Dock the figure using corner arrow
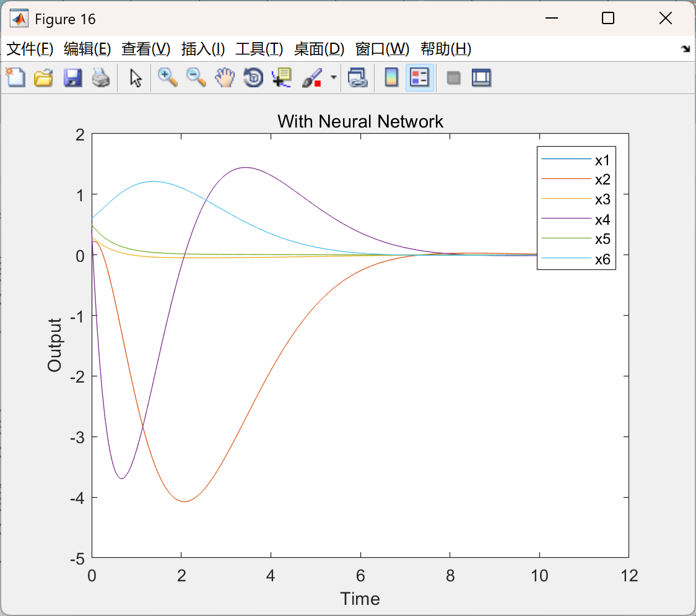This screenshot has width=696, height=616. pyautogui.click(x=685, y=49)
